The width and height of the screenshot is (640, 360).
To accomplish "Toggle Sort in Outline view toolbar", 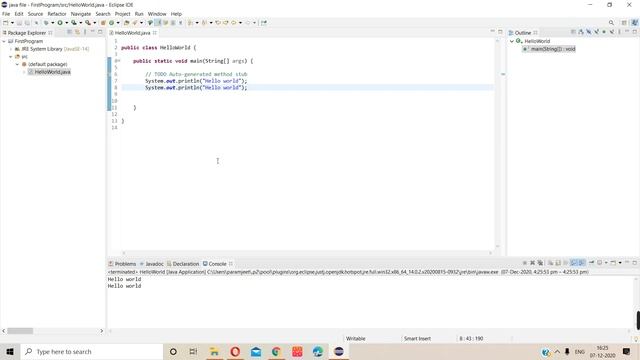I will [x=581, y=32].
